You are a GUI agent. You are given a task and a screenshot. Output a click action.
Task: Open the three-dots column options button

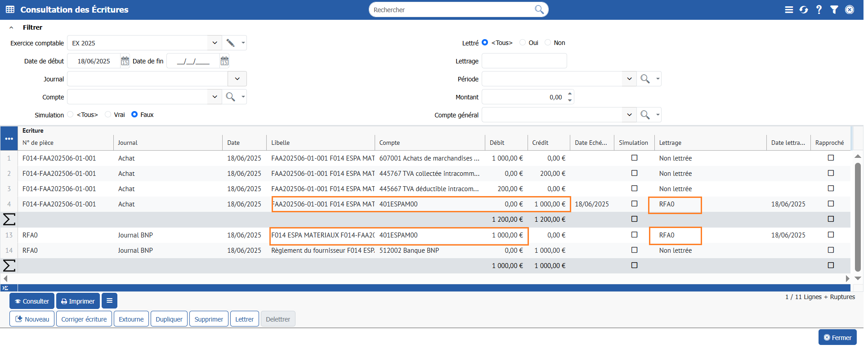[x=9, y=139]
